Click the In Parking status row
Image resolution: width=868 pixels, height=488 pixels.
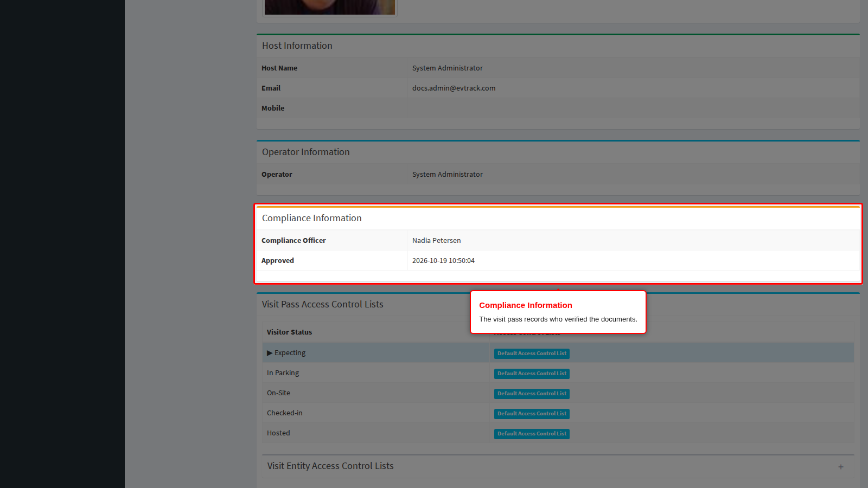tap(558, 373)
